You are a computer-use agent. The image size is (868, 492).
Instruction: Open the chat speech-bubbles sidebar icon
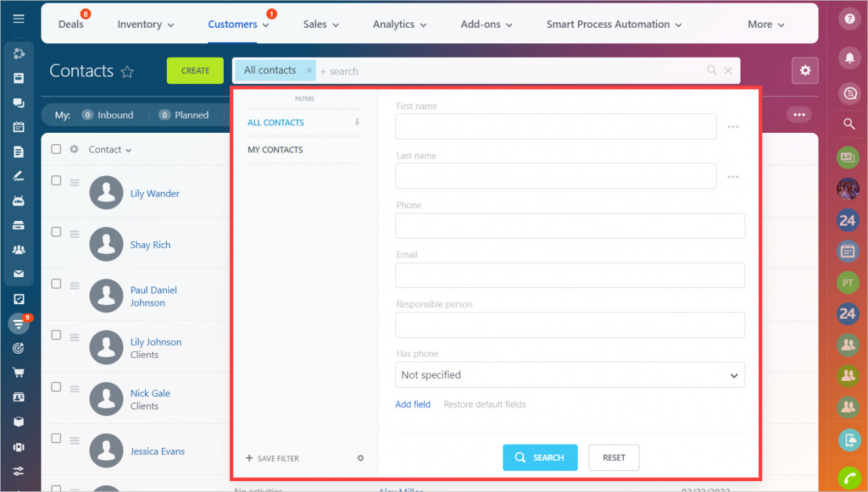pos(19,103)
